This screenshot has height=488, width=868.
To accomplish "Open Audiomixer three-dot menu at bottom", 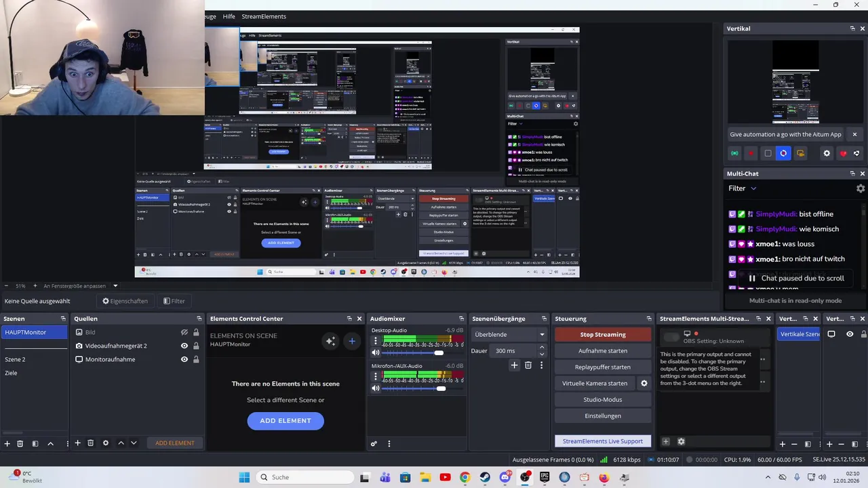I will (389, 444).
